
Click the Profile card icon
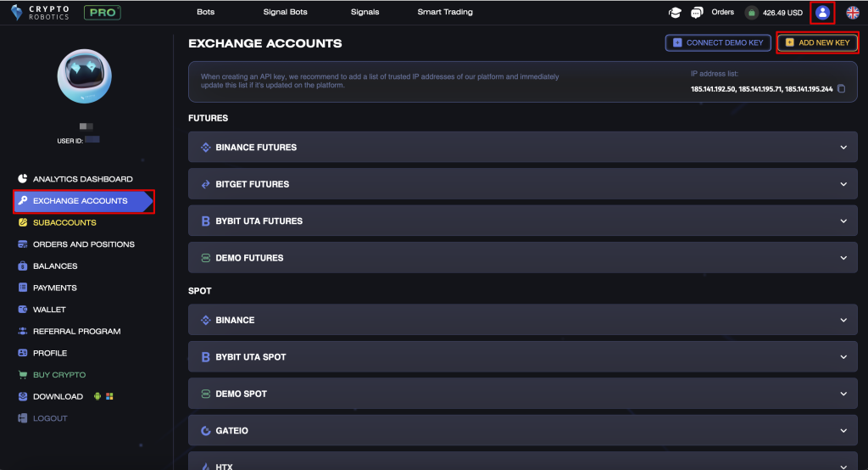23,353
